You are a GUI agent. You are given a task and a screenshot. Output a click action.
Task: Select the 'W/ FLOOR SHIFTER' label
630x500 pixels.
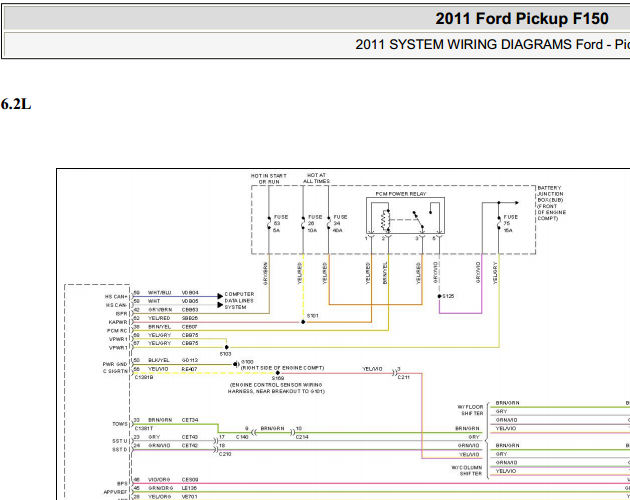pyautogui.click(x=470, y=410)
